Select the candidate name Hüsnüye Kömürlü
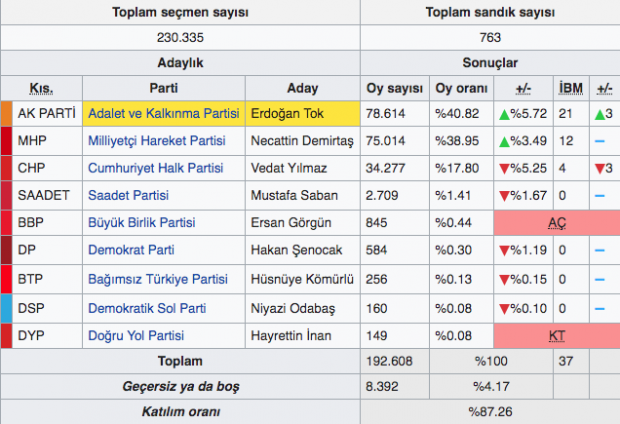The width and height of the screenshot is (620, 424). coord(302,279)
